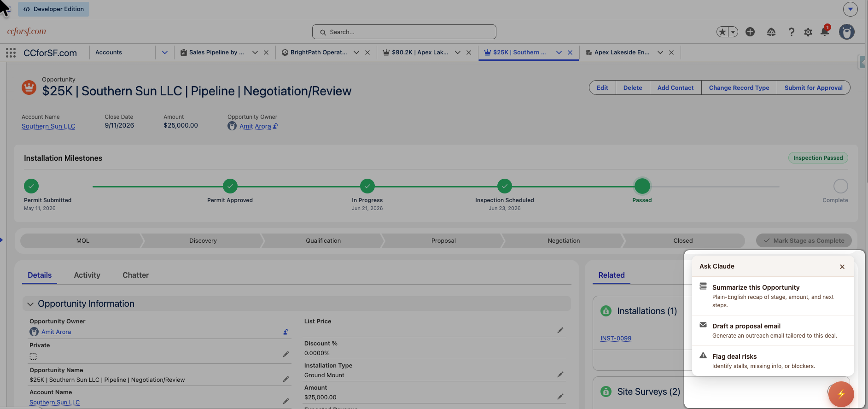Image resolution: width=868 pixels, height=409 pixels.
Task: Edit Opportunity Name pencil icon
Action: [286, 379]
